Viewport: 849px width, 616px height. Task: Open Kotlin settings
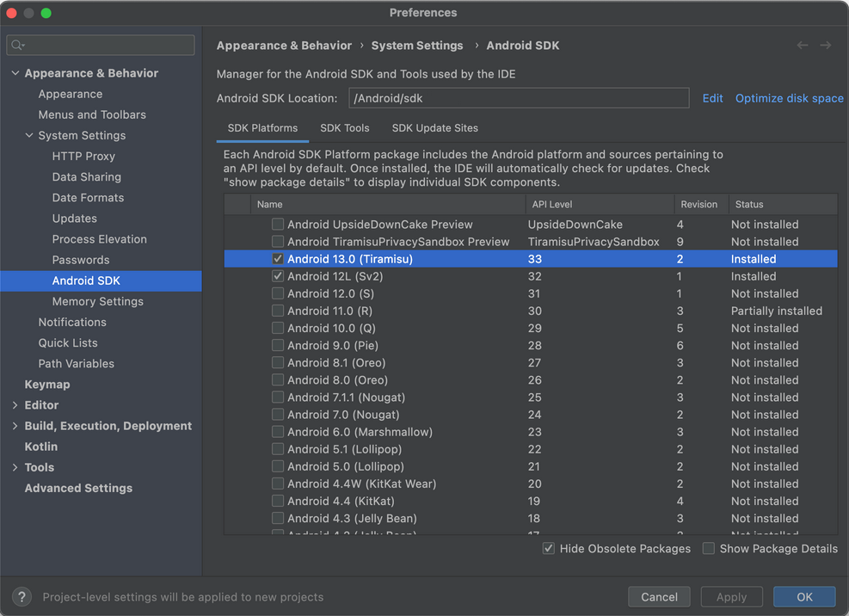40,447
